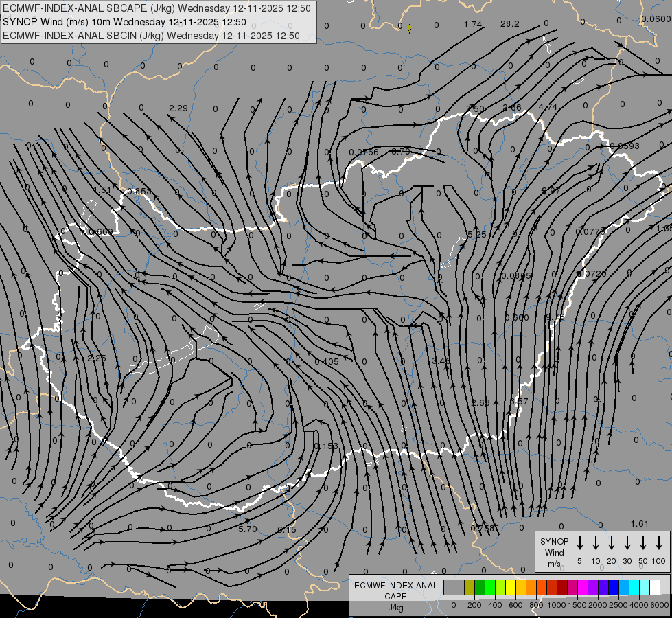
Task: Click the SBCIN layer title line
Action: pos(151,36)
